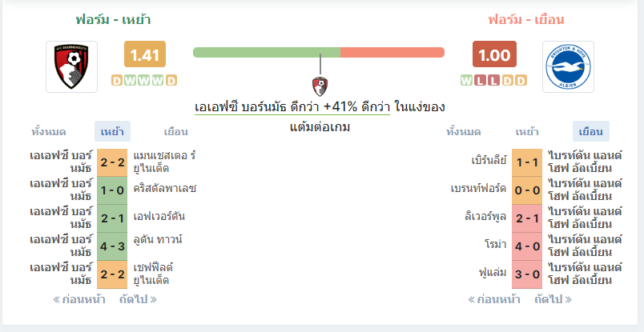This screenshot has width=644, height=332.
Task: Click the first D form badge for Bournemouth
Action: [x=117, y=81]
